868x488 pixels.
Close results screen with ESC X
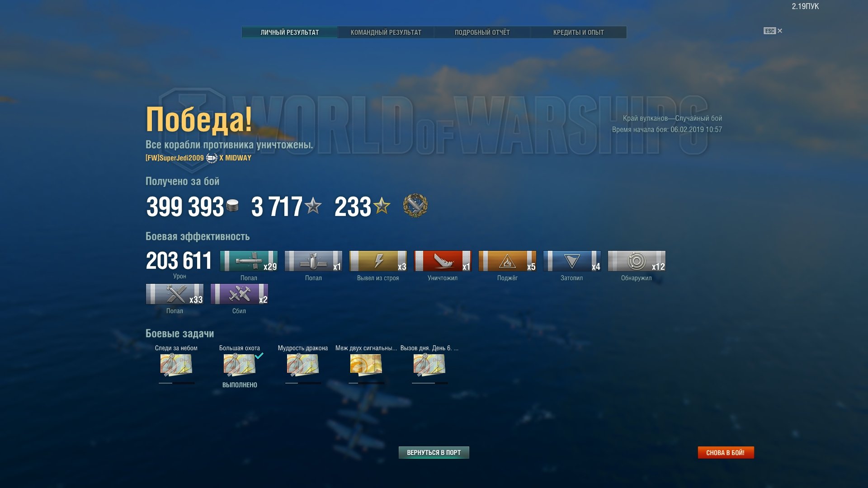[773, 31]
